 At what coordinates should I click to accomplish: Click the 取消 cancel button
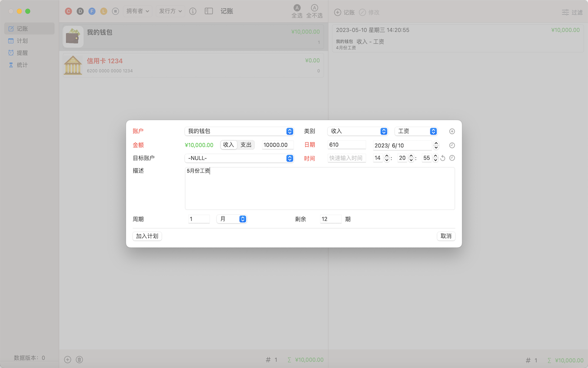coord(446,236)
